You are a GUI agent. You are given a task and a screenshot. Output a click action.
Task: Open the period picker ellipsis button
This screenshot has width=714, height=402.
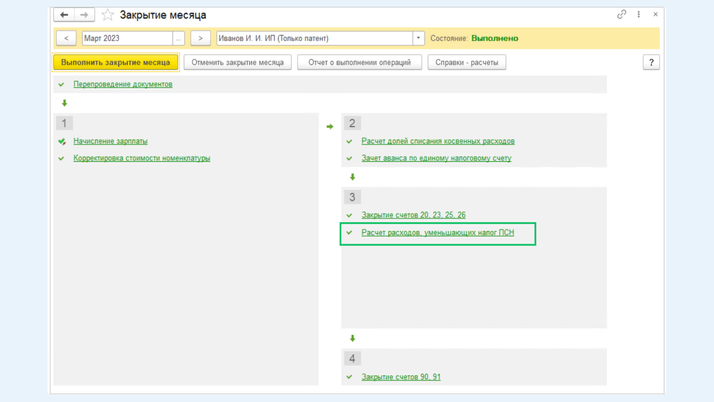click(178, 38)
